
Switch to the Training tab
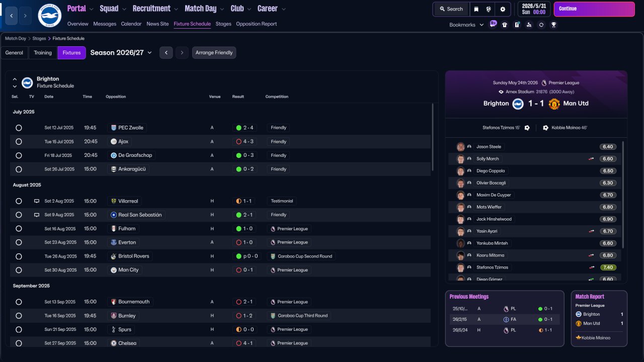point(43,53)
